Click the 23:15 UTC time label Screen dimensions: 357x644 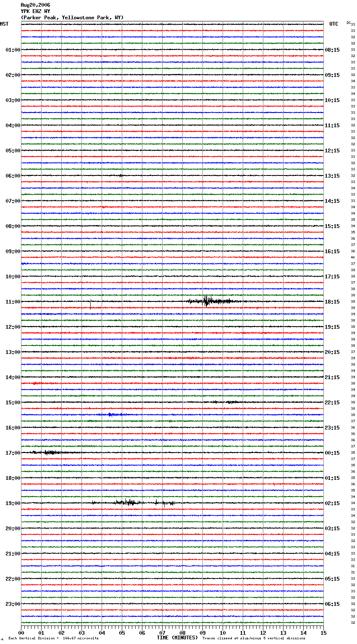click(x=332, y=428)
